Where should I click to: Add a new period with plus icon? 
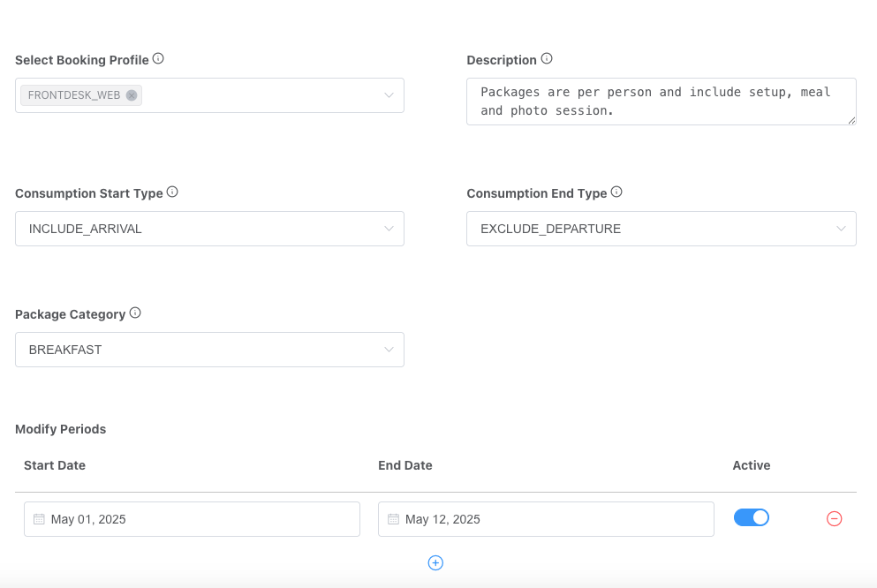(435, 562)
